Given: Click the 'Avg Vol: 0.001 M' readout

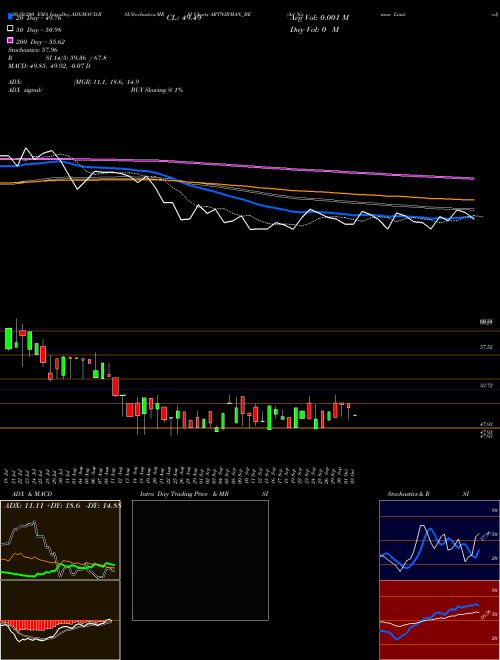Looking at the screenshot, I should pyautogui.click(x=319, y=18).
